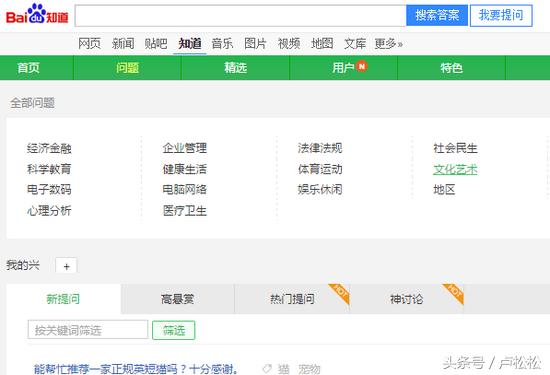
Task: Open the 电子数码 category
Action: [49, 189]
